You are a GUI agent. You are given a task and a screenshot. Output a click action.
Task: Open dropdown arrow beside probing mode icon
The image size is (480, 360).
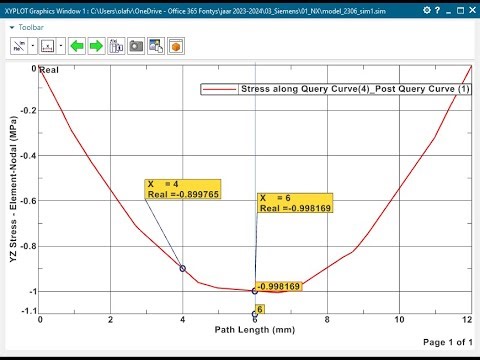tap(61, 46)
